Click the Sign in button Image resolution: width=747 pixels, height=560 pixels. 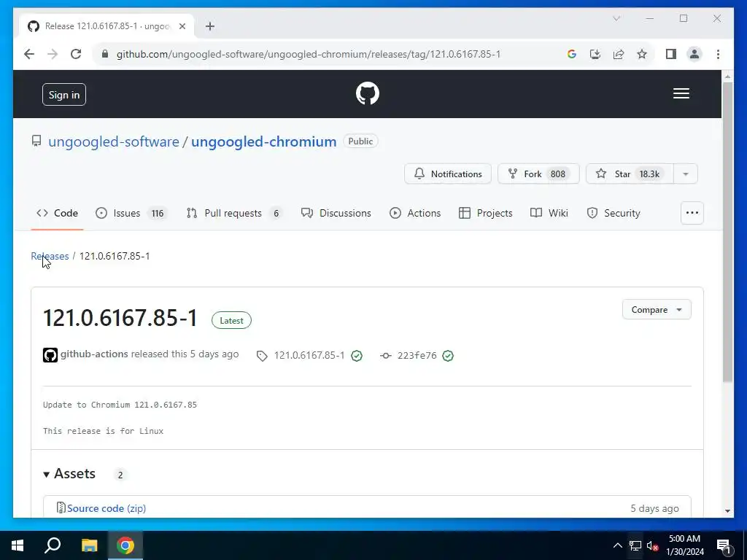[x=64, y=95]
